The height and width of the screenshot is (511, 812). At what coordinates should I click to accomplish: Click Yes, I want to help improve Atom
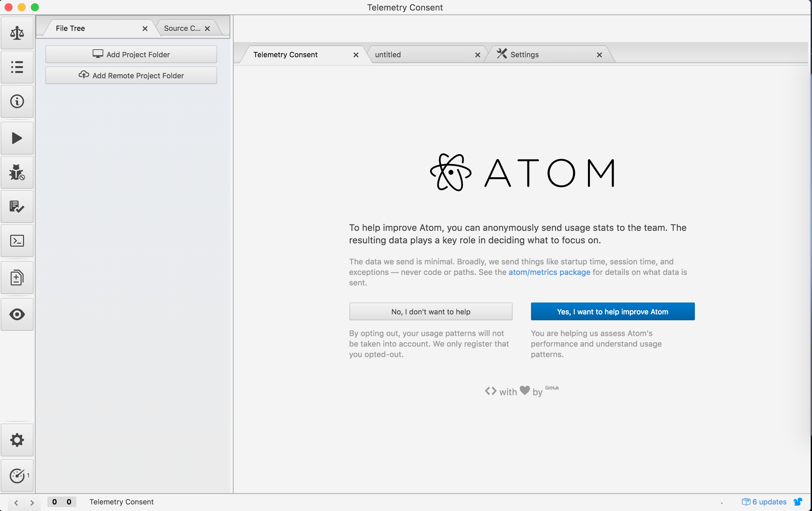pyautogui.click(x=612, y=311)
